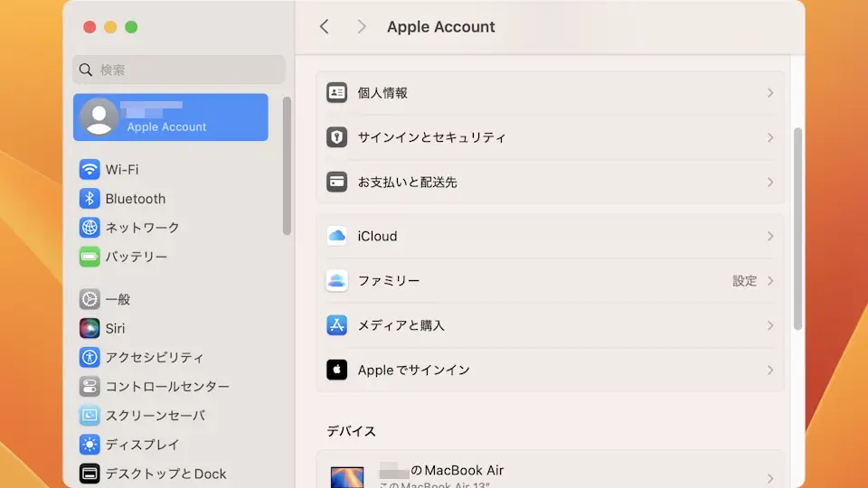
Task: Open the iCloud cloud icon
Action: pyautogui.click(x=336, y=236)
